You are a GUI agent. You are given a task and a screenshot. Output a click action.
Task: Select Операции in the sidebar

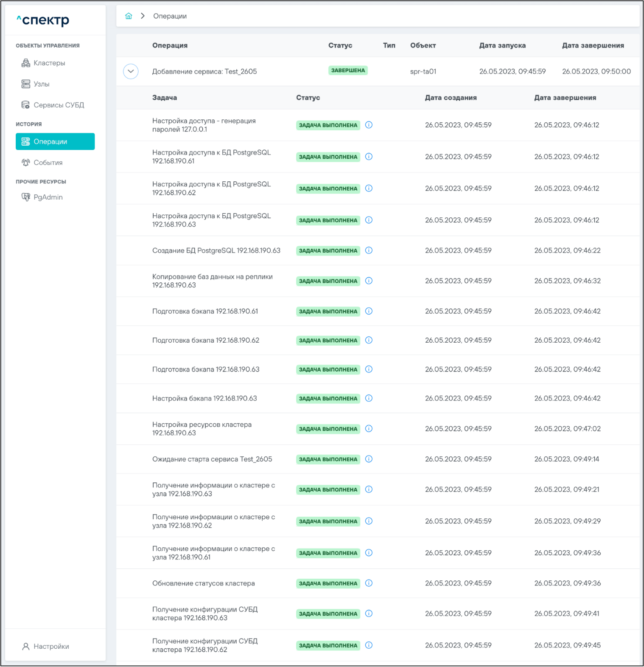55,141
